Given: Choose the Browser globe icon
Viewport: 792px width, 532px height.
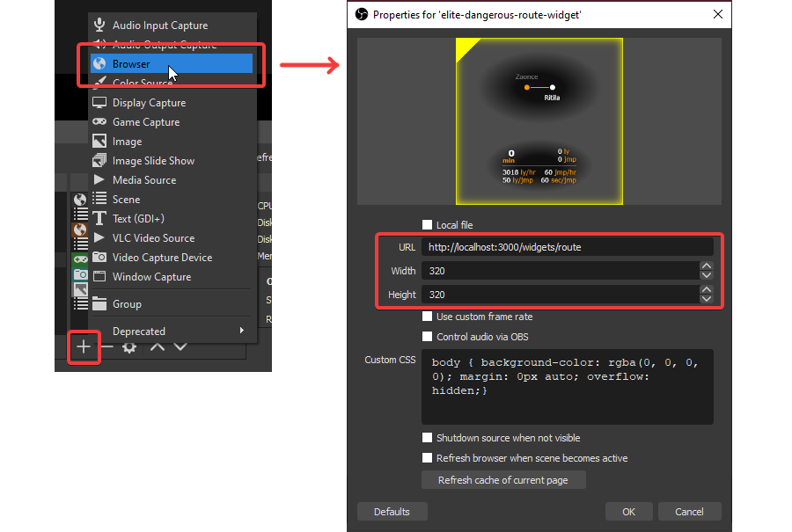Looking at the screenshot, I should 99,63.
